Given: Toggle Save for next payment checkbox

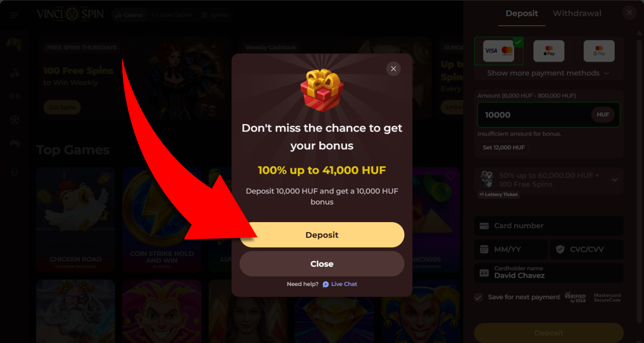Looking at the screenshot, I should (478, 298).
